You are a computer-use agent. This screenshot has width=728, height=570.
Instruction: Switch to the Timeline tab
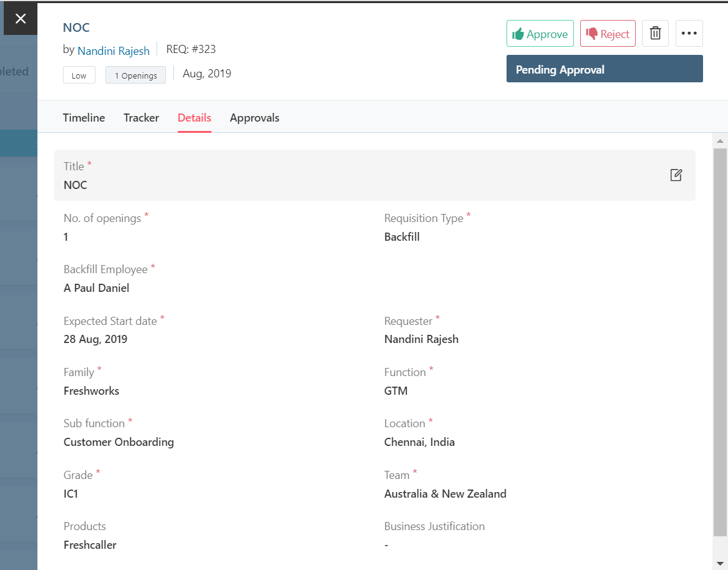click(x=84, y=118)
